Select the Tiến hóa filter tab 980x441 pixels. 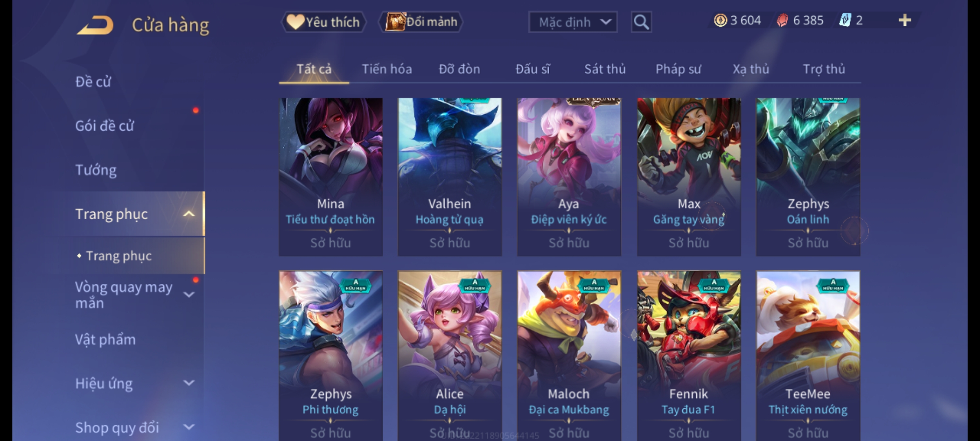tap(387, 69)
